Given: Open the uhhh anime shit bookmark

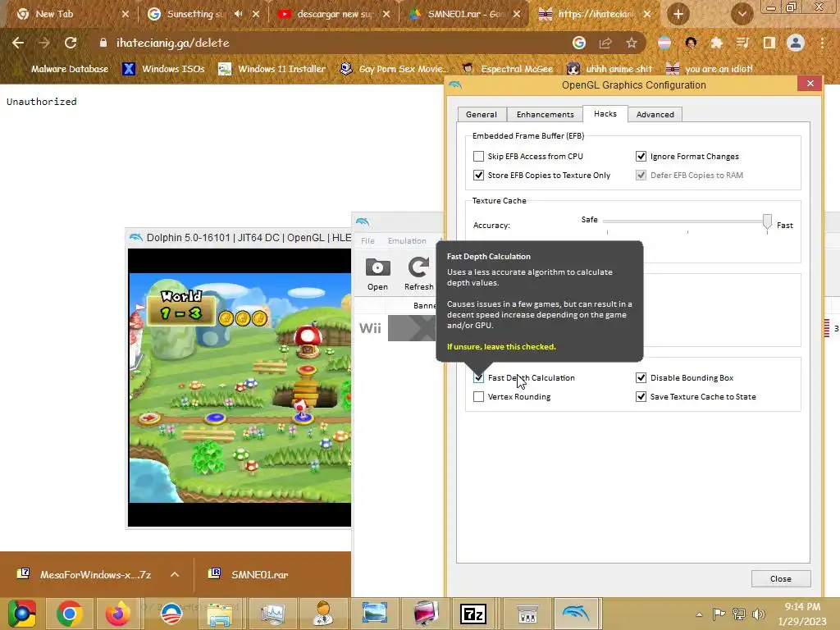Looking at the screenshot, I should (x=609, y=69).
